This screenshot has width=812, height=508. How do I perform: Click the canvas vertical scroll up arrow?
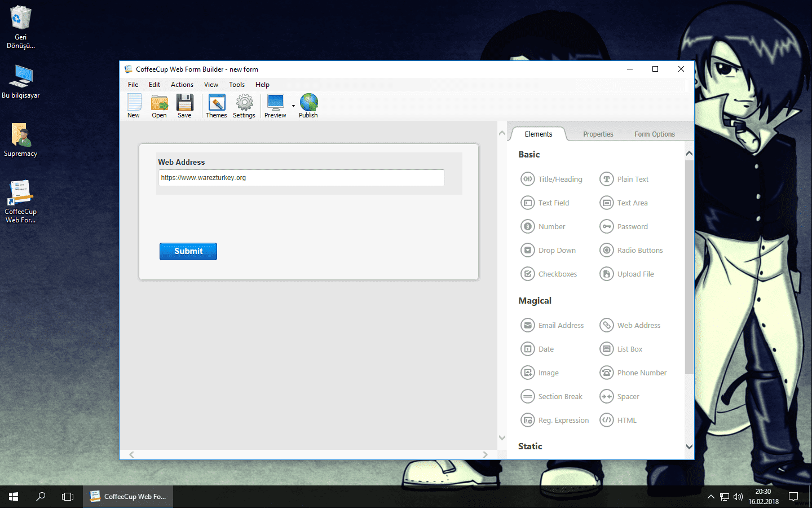click(x=502, y=133)
